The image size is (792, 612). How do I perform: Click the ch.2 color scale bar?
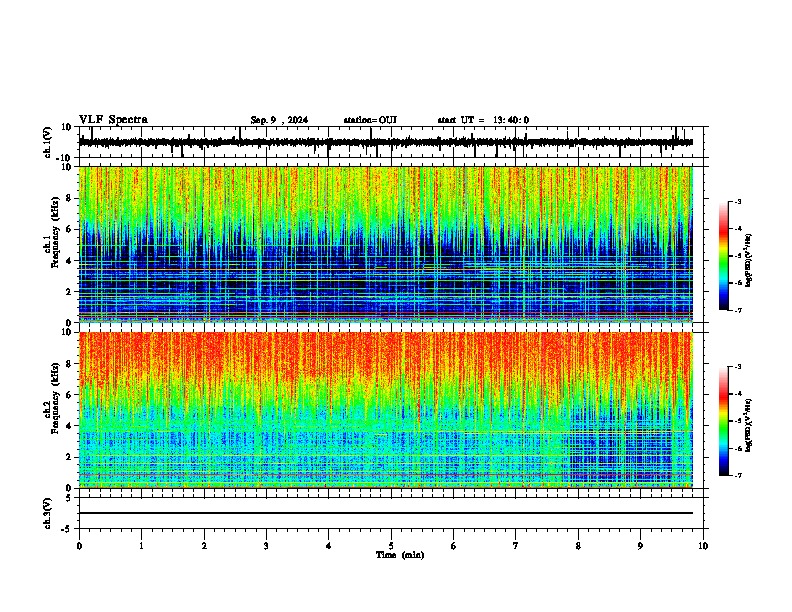point(724,421)
